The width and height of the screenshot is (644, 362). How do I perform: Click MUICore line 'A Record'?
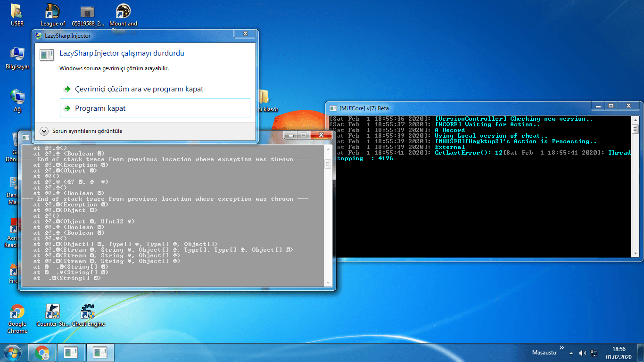(450, 130)
